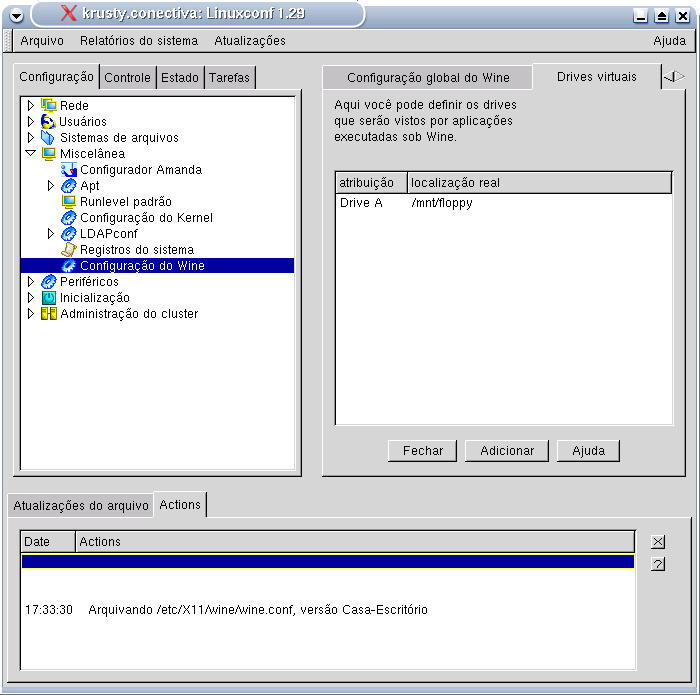Click the Fechar button
The height and width of the screenshot is (695, 700).
422,451
